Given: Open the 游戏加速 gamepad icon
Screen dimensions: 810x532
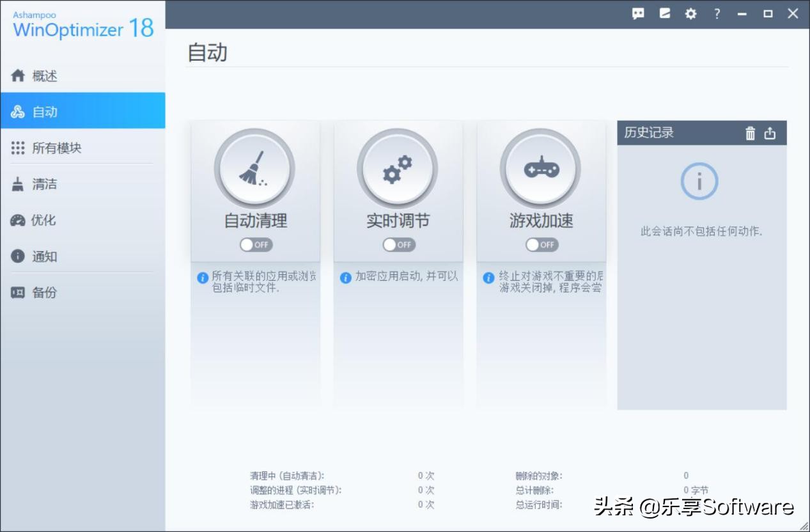Looking at the screenshot, I should tap(541, 168).
